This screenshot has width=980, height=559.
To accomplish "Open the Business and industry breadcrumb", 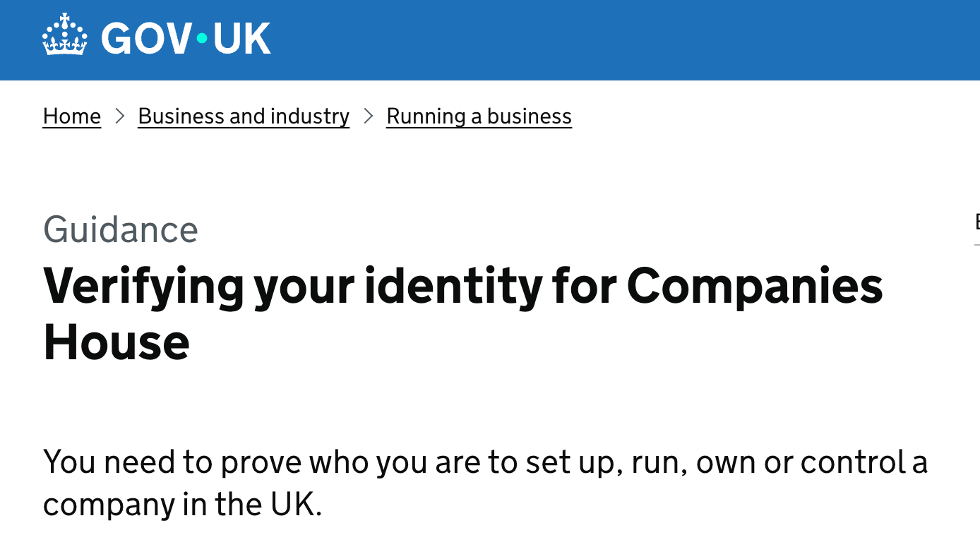I will click(244, 116).
